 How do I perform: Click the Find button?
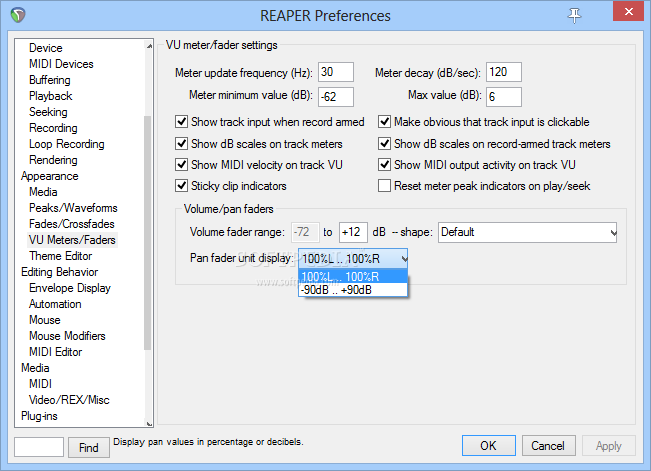tap(89, 447)
